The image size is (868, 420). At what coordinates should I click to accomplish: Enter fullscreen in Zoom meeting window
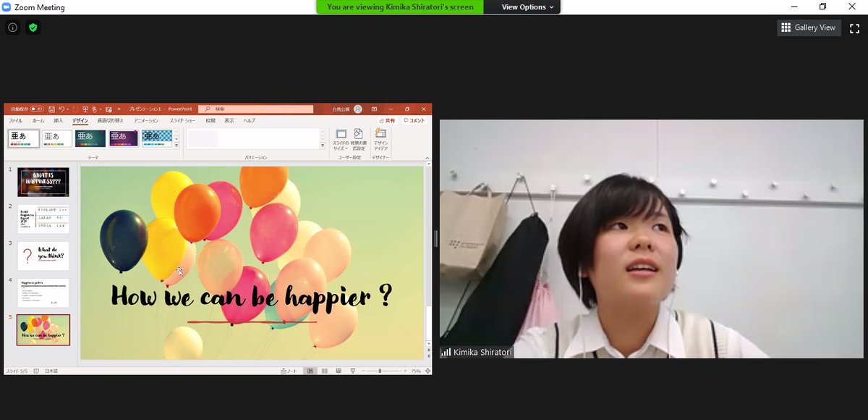pyautogui.click(x=856, y=28)
